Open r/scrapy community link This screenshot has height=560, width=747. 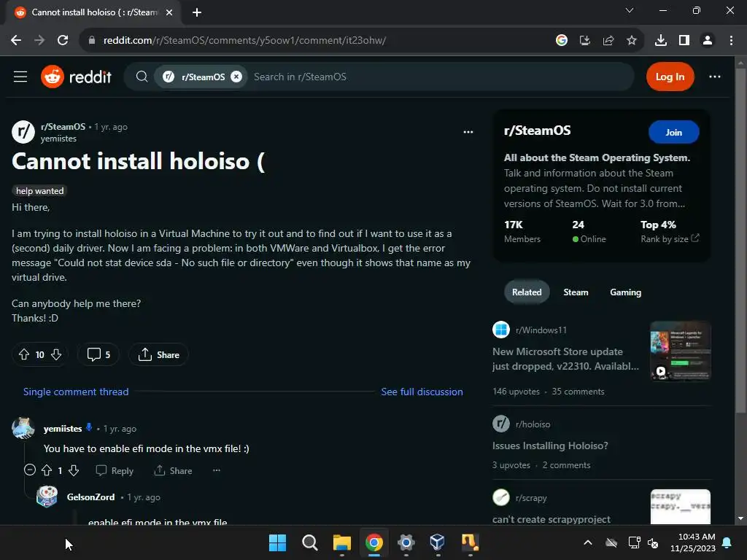click(x=531, y=498)
